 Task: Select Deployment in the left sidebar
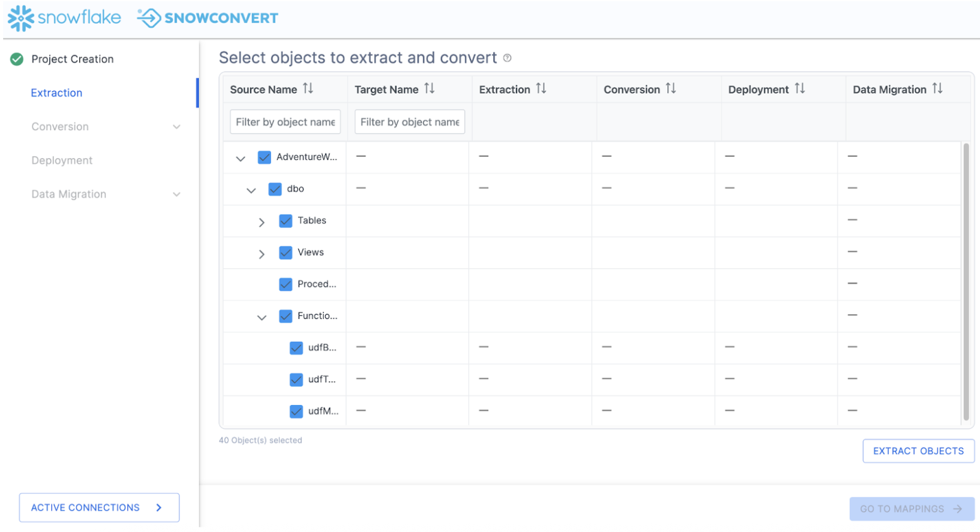(62, 160)
